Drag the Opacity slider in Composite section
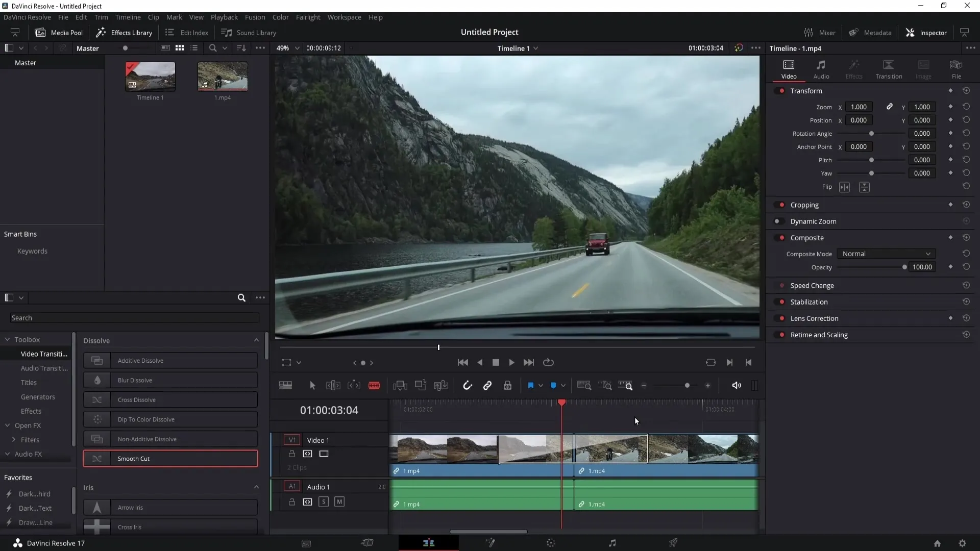Viewport: 980px width, 551px height. 905,267
